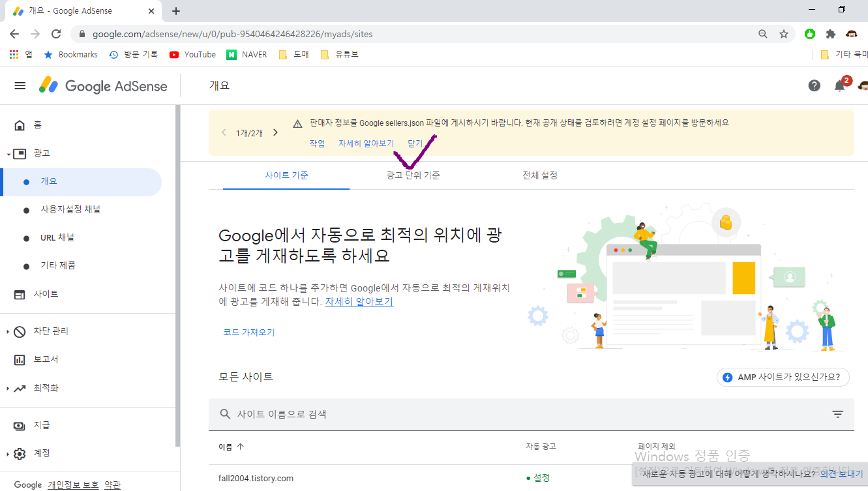Open 방문 기록 bookmark
Image resolution: width=868 pixels, height=491 pixels.
point(133,55)
